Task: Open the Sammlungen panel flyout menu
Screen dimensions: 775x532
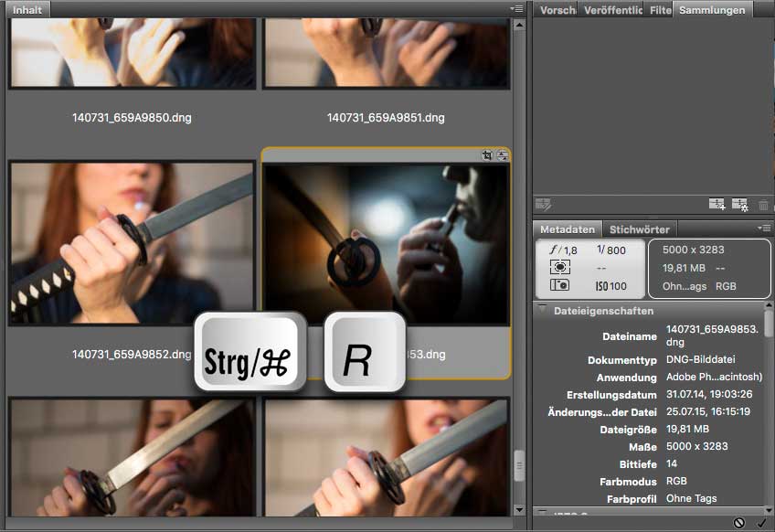Action: (763, 9)
